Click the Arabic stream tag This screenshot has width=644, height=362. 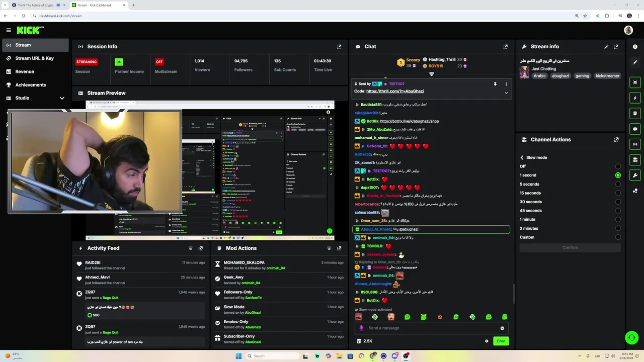[540, 76]
